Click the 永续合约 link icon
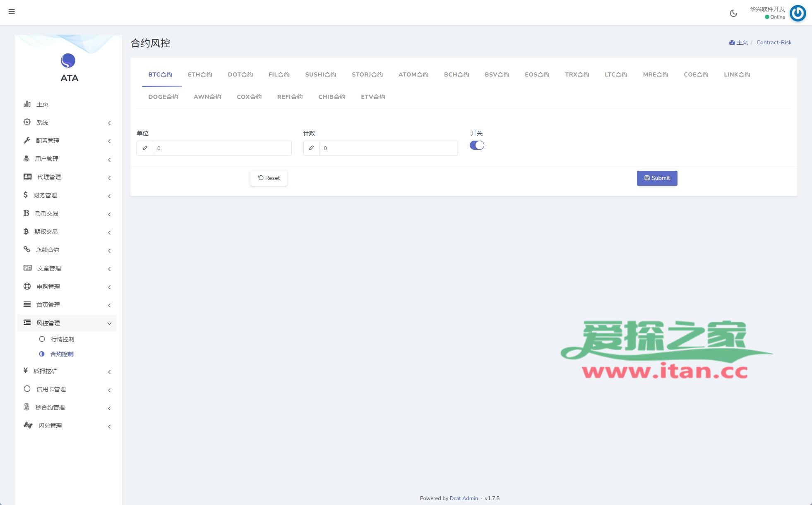This screenshot has height=505, width=812. coord(27,249)
